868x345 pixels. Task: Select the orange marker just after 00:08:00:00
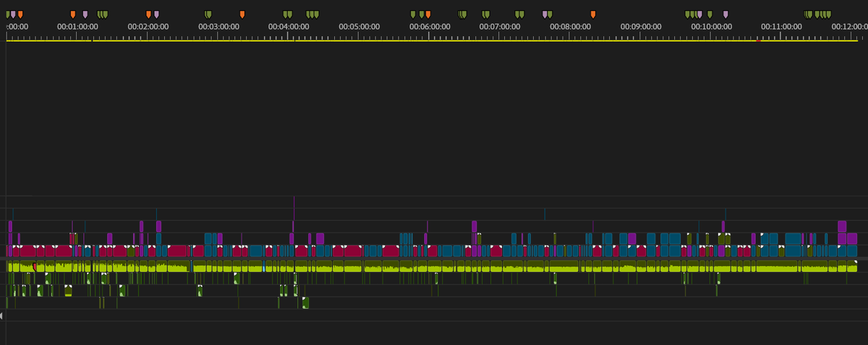(x=593, y=14)
